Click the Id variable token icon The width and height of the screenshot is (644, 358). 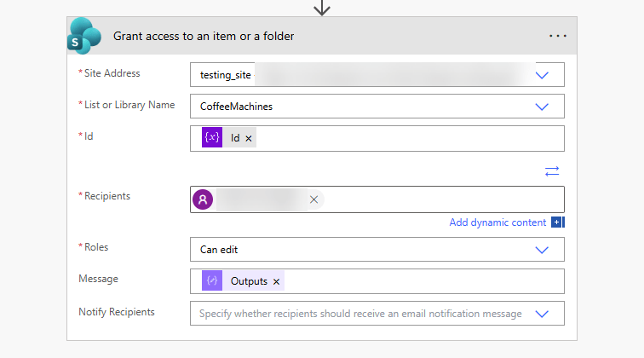coord(212,138)
